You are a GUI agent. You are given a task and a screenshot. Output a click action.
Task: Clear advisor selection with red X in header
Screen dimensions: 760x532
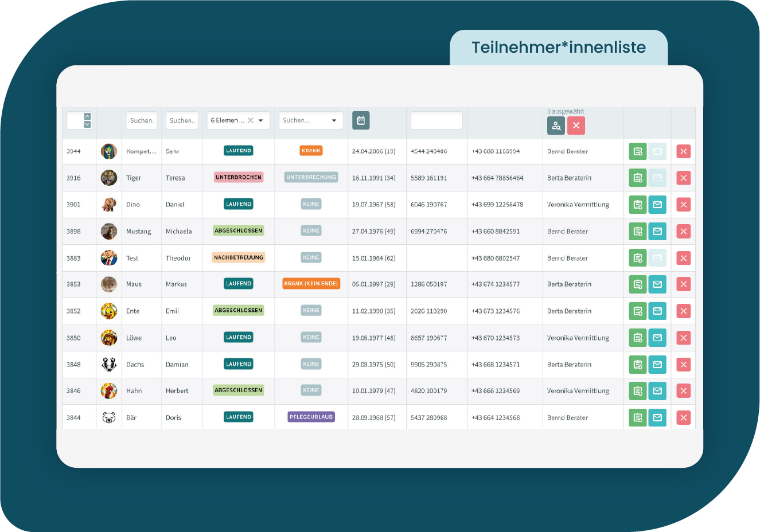tap(576, 126)
